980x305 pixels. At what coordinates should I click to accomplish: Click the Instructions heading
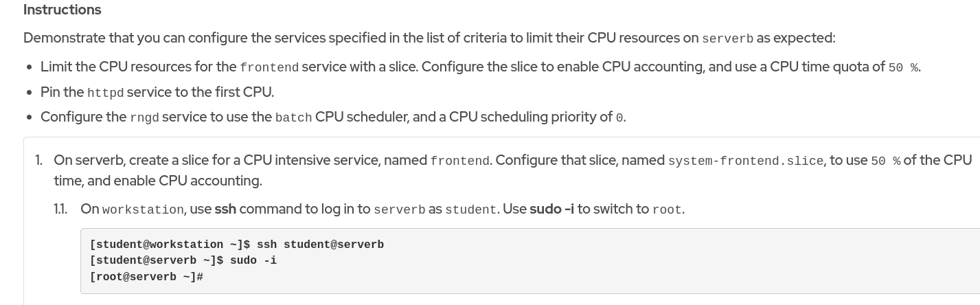point(62,10)
